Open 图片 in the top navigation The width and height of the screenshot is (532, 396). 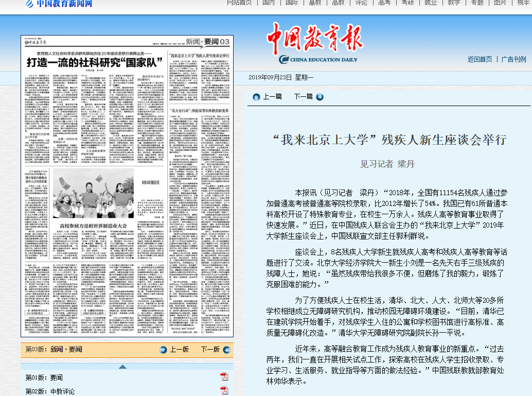(500, 3)
